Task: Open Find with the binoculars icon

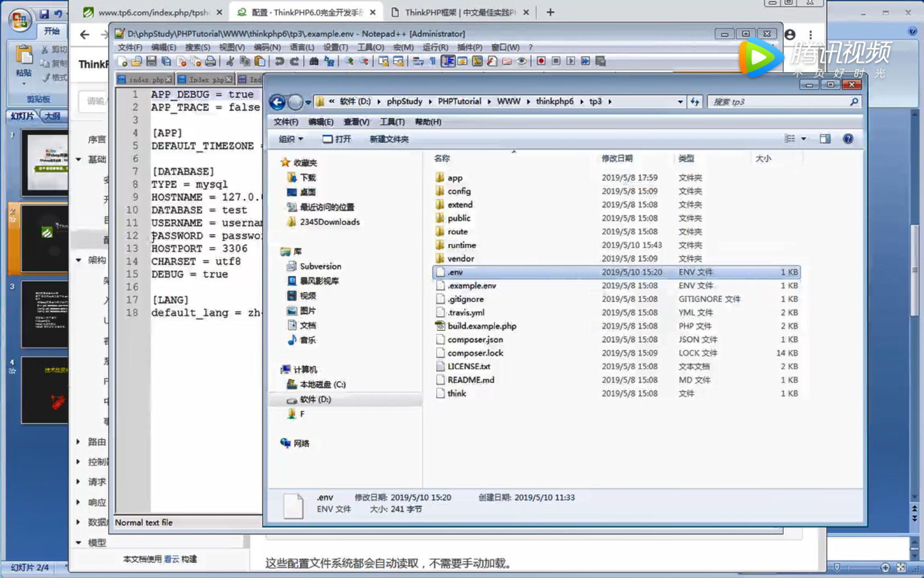Action: (314, 61)
